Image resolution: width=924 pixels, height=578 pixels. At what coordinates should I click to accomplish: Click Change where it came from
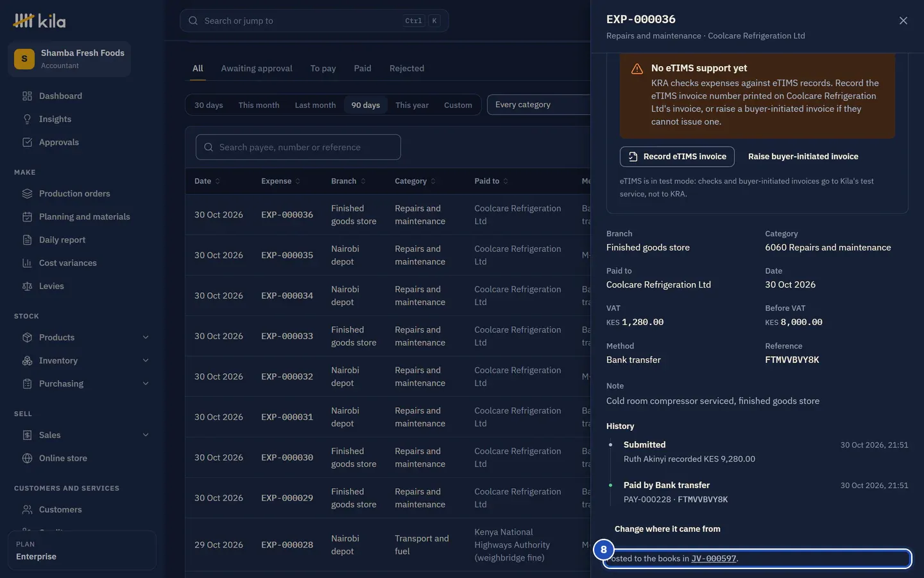667,529
